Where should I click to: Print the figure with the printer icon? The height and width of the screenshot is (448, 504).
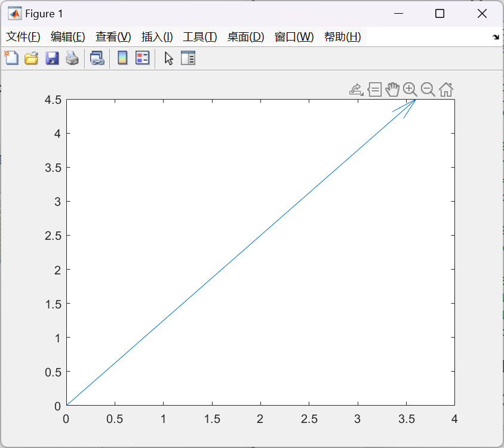click(72, 58)
